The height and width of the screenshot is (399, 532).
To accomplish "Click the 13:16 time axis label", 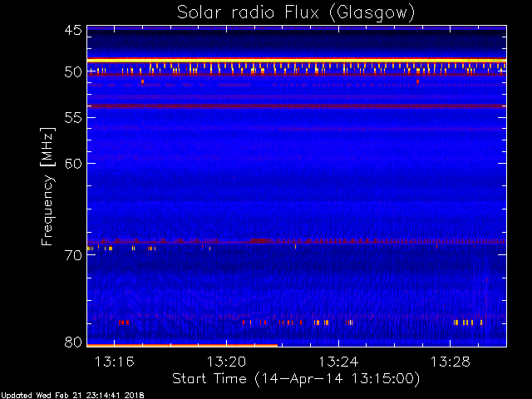I will tap(115, 362).
